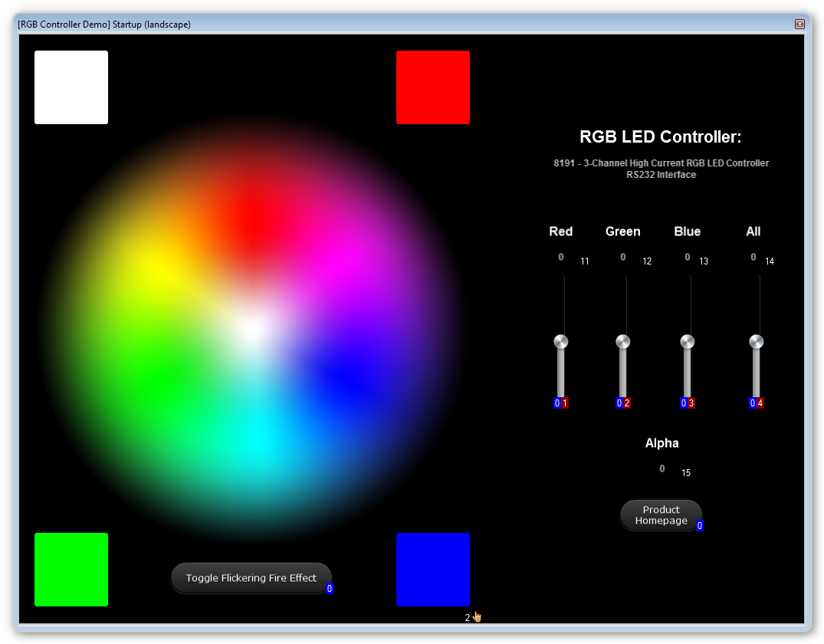
Task: Close the RGB Controller Demo window
Action: point(800,24)
